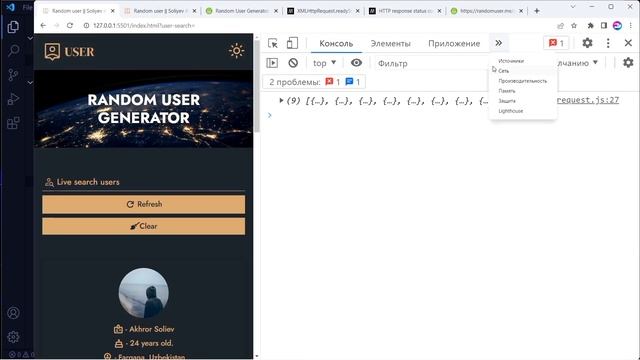Click the USER logo in page header

pyautogui.click(x=69, y=52)
